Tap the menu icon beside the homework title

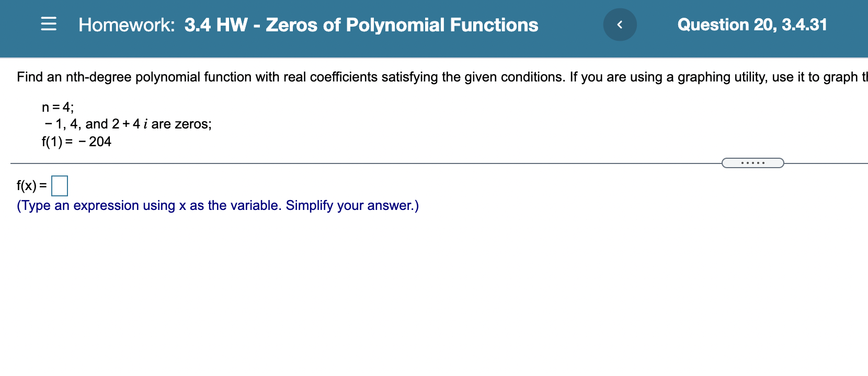tap(48, 24)
